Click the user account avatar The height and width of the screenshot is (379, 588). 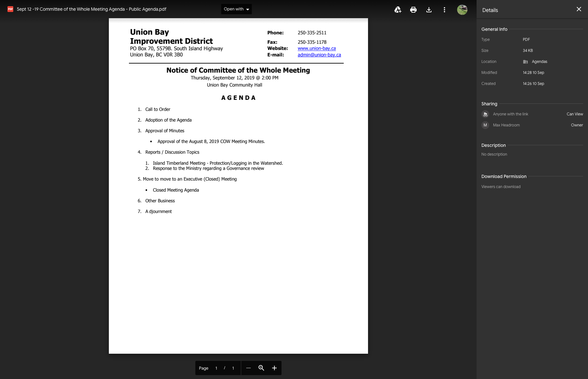[x=462, y=10]
